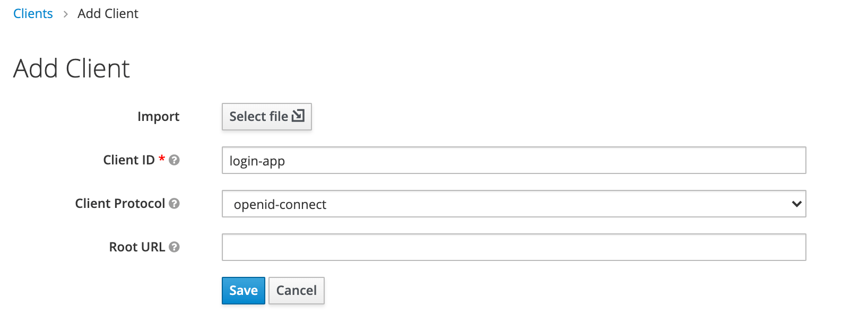The width and height of the screenshot is (868, 314).
Task: Click the Client Protocol field label
Action: point(120,203)
